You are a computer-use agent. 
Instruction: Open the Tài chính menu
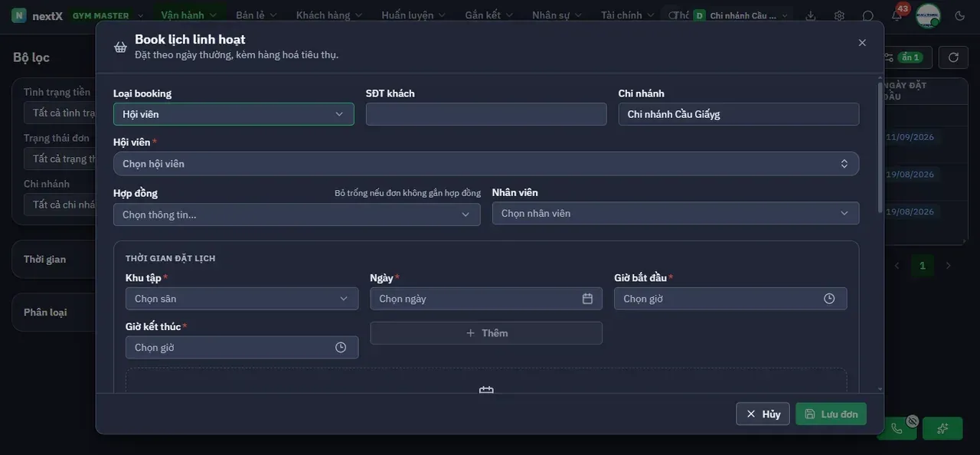pyautogui.click(x=627, y=15)
